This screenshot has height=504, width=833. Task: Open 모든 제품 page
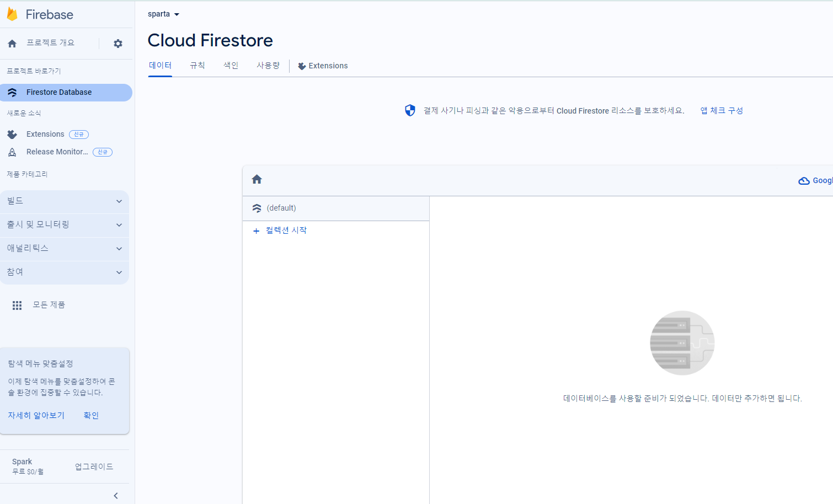coord(49,305)
